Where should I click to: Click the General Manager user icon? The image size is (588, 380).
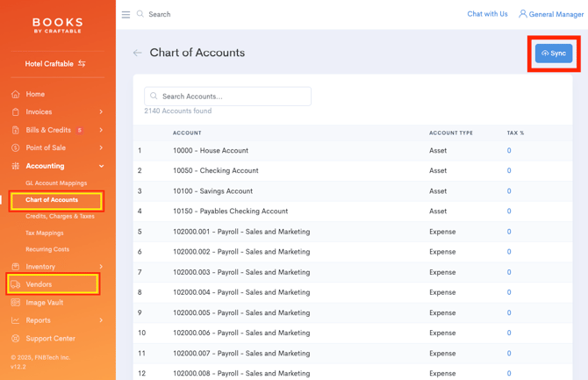[523, 14]
